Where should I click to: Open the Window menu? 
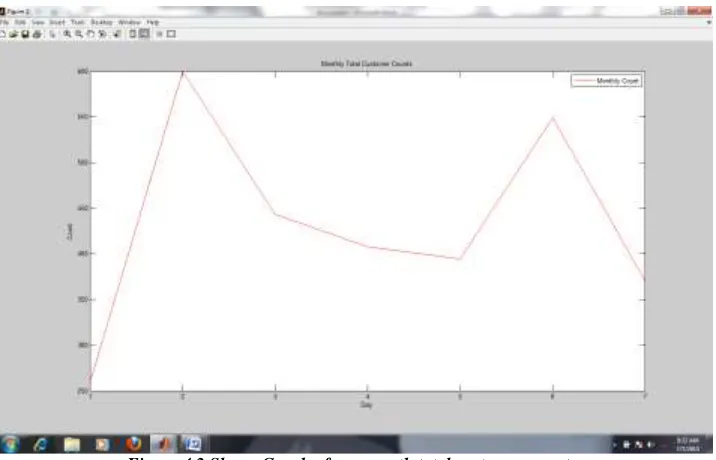tap(129, 22)
